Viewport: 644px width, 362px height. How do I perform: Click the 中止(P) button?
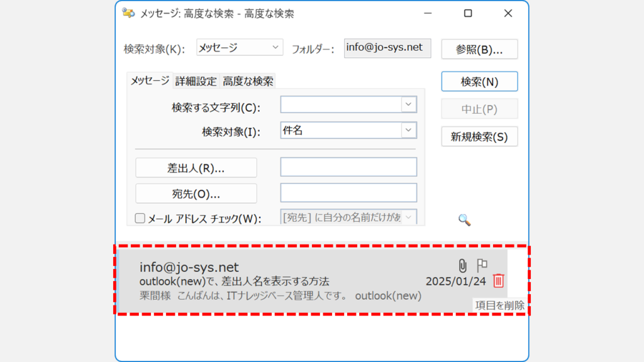tap(479, 109)
